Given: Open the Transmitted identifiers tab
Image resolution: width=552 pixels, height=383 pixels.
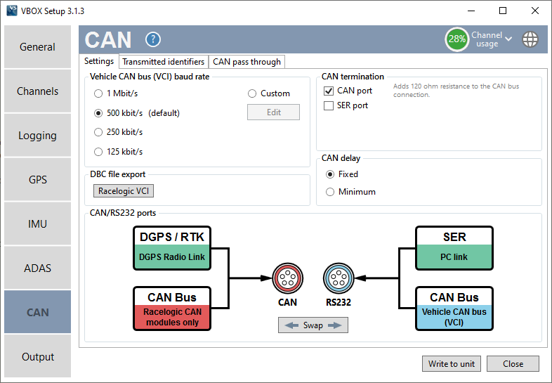Looking at the screenshot, I should point(163,62).
